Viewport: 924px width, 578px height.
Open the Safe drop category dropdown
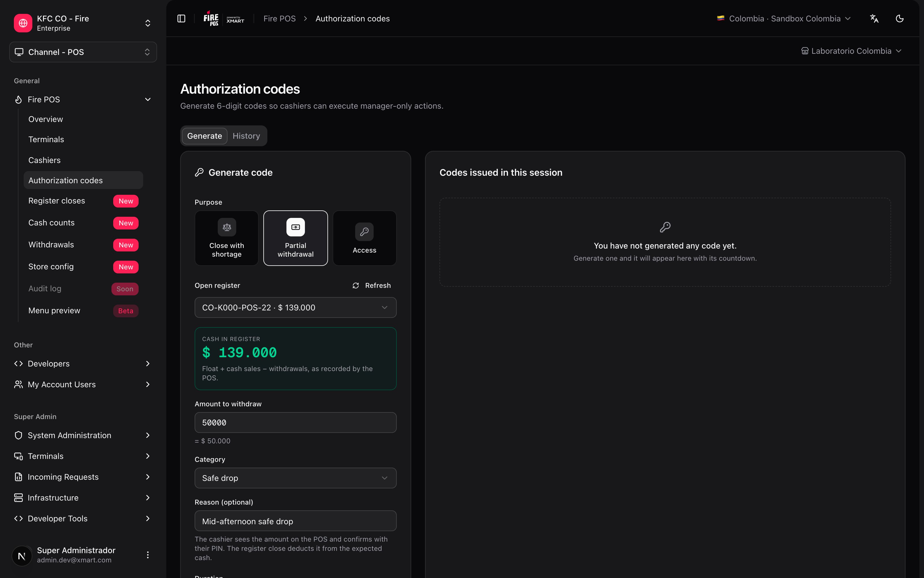295,478
